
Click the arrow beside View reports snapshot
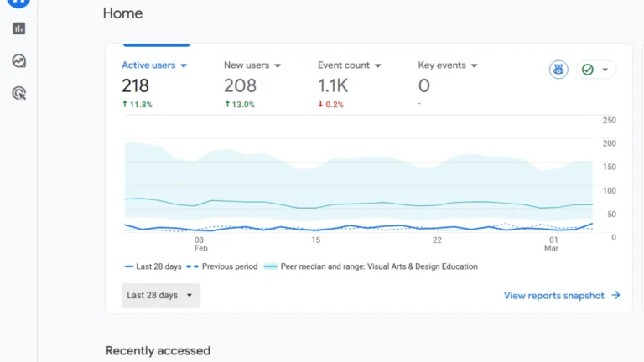(615, 295)
